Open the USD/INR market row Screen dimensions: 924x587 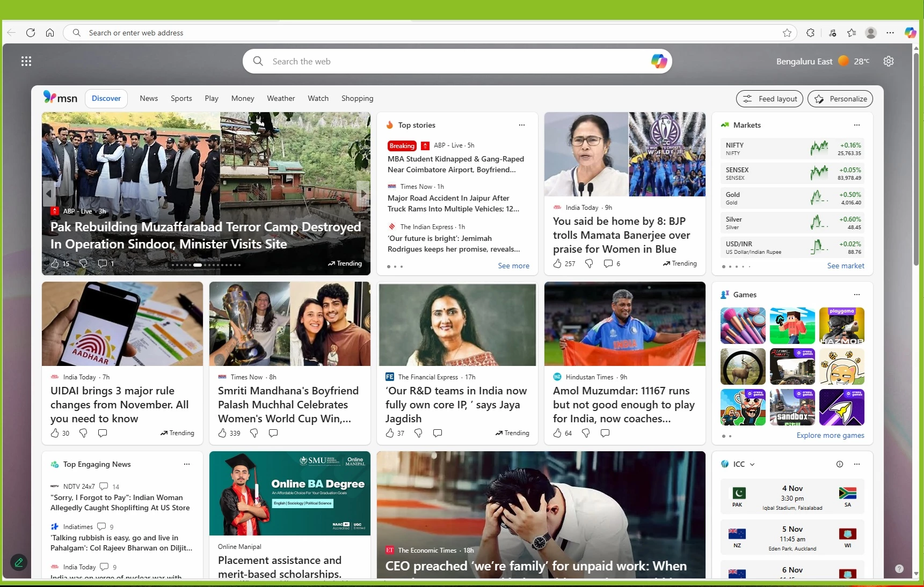click(x=793, y=247)
